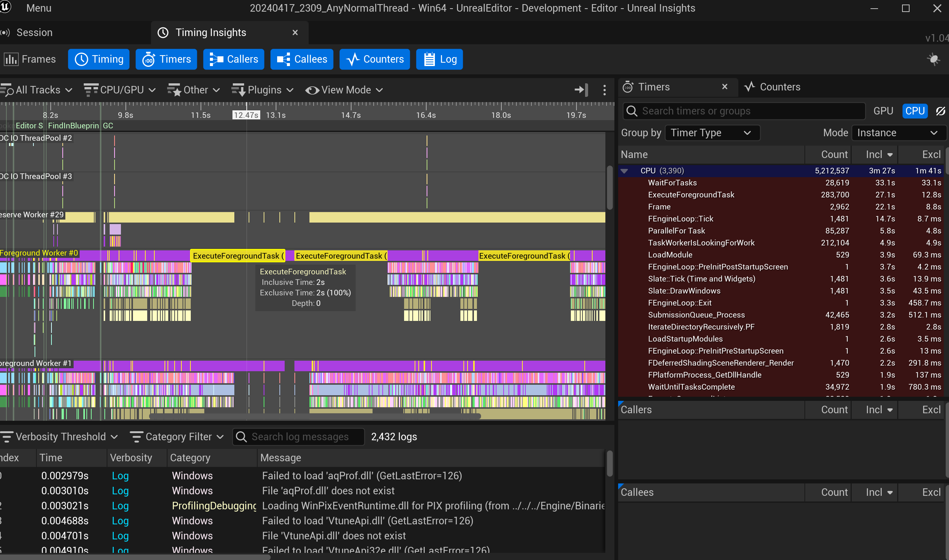This screenshot has width=949, height=560.
Task: Select first ExecuteForegroundTask event on Foreground Worker #0
Action: point(237,256)
